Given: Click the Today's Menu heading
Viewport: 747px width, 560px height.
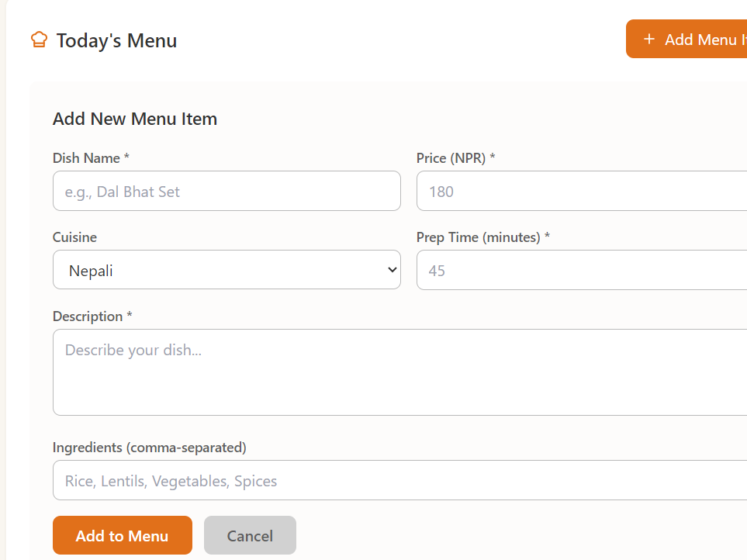Looking at the screenshot, I should coord(116,40).
